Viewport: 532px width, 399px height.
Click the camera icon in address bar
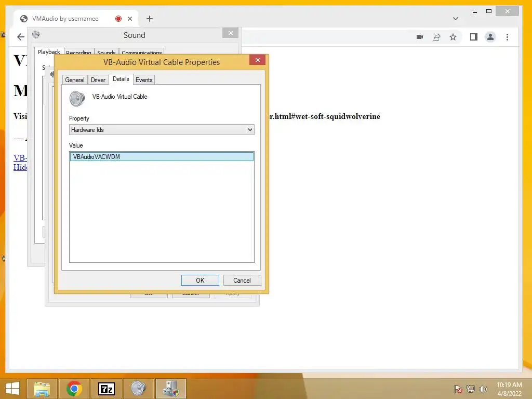pos(420,37)
